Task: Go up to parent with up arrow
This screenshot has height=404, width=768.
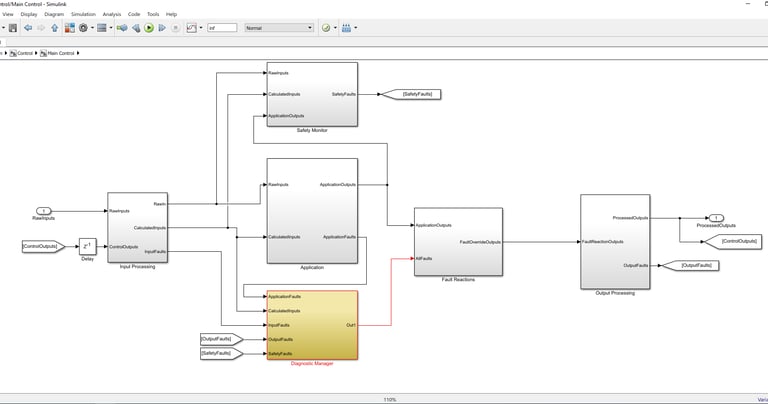Action: click(54, 28)
